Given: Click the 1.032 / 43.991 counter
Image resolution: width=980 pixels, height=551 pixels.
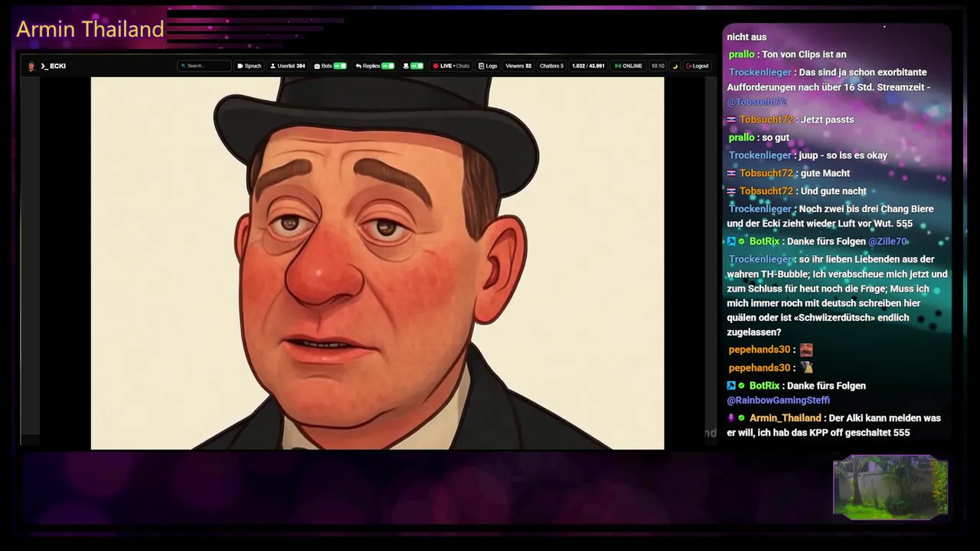Looking at the screenshot, I should tap(588, 66).
